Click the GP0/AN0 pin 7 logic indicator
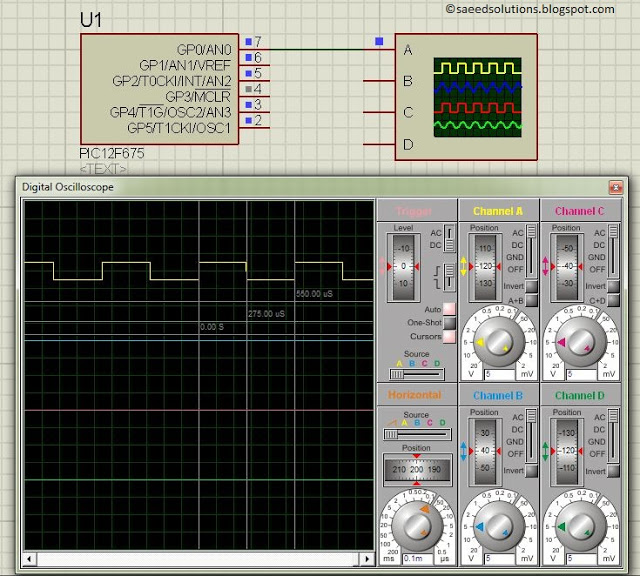640x576 pixels. coord(248,42)
